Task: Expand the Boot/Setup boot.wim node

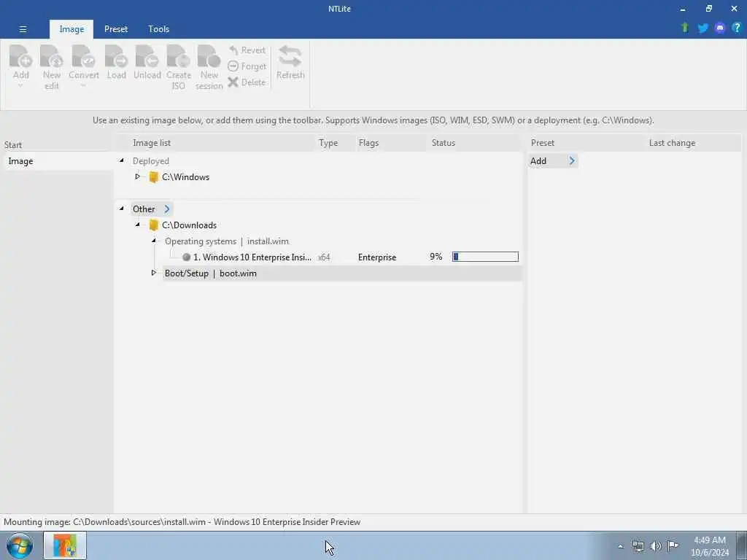Action: (x=153, y=273)
